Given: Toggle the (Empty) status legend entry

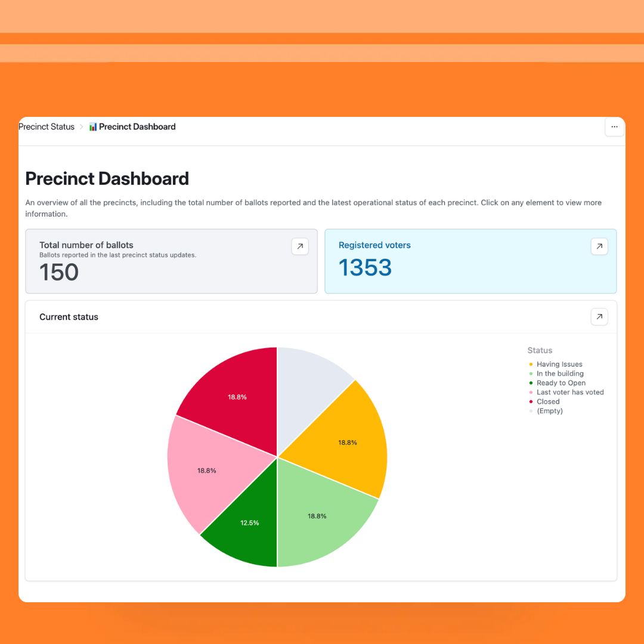Looking at the screenshot, I should coord(549,411).
